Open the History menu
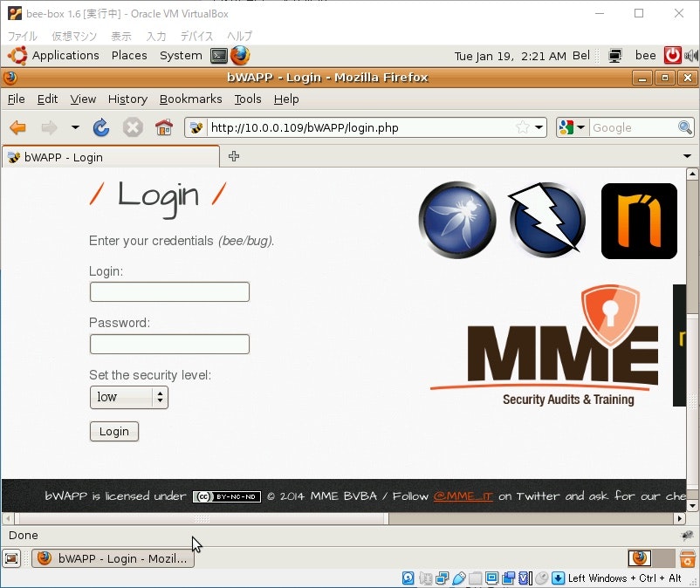The image size is (700, 588). [127, 99]
